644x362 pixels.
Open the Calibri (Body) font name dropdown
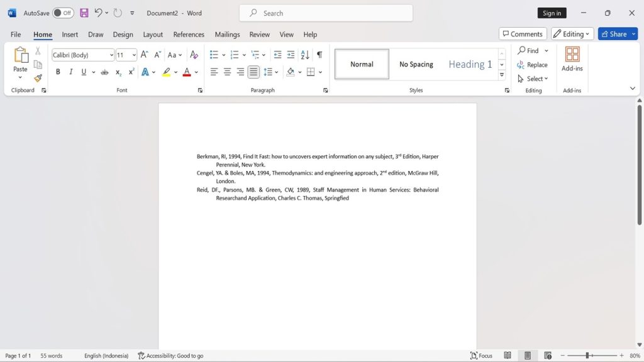(111, 55)
